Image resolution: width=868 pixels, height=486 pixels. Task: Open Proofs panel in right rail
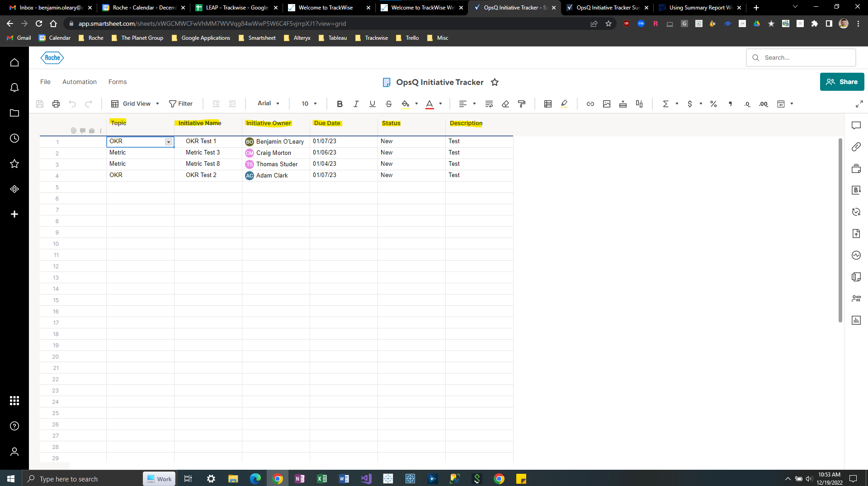[x=856, y=168]
